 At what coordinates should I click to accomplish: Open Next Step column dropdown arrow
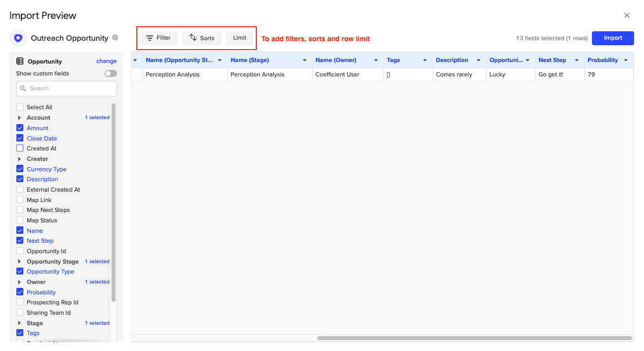[577, 60]
